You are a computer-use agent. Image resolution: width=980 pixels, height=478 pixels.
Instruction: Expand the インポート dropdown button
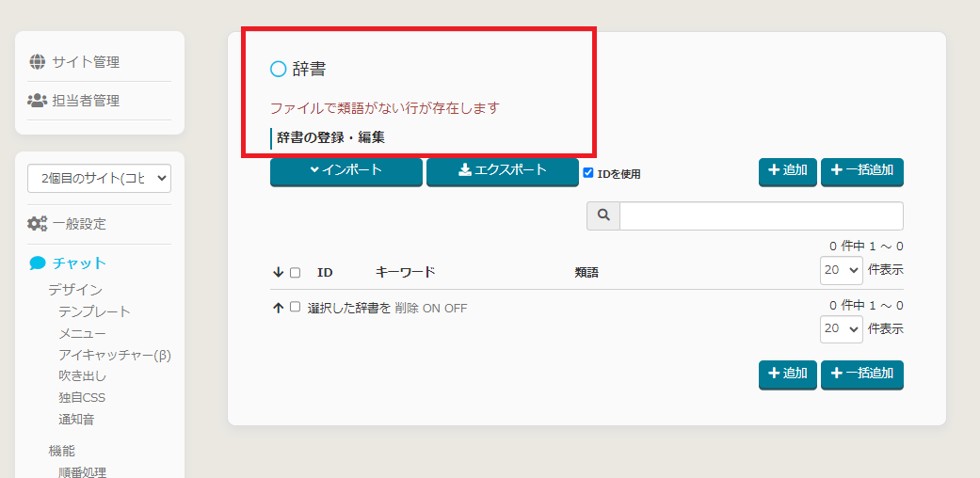[345, 170]
